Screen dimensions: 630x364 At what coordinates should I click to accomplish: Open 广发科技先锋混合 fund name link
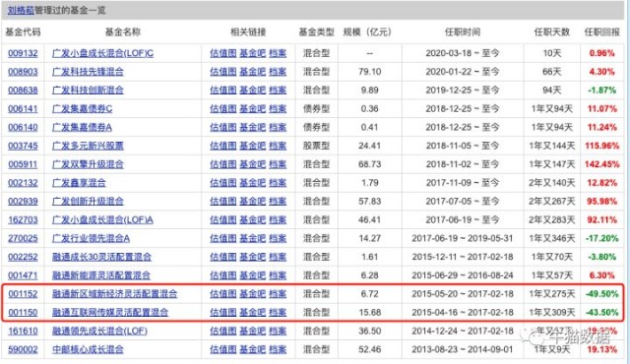click(x=88, y=72)
